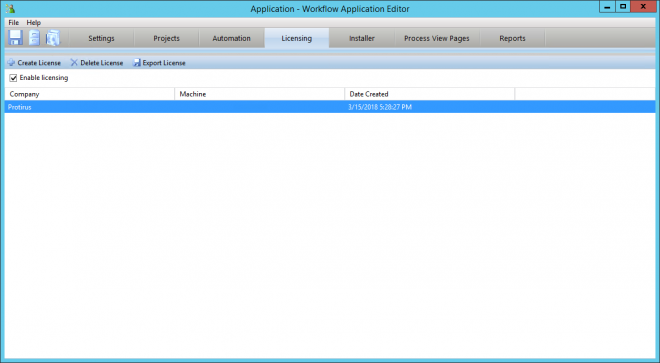This screenshot has width=660, height=363.
Task: Switch to the Settings tab
Action: point(101,38)
